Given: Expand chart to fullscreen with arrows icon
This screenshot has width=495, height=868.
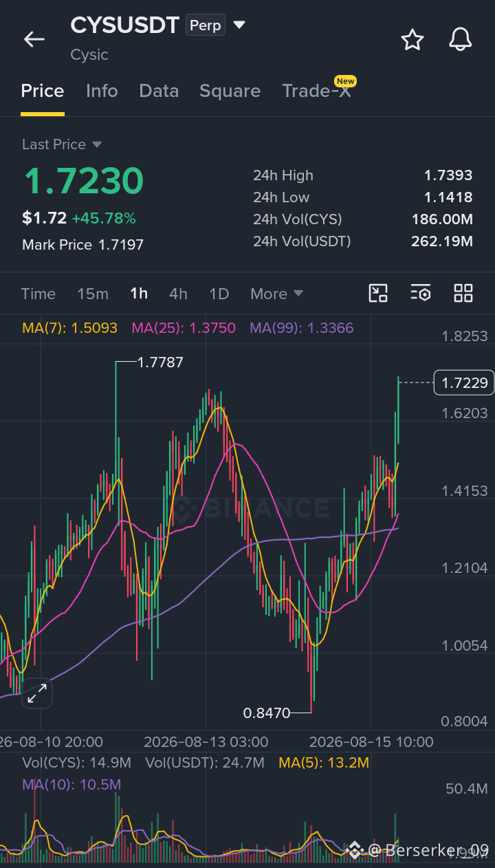Looking at the screenshot, I should (37, 694).
